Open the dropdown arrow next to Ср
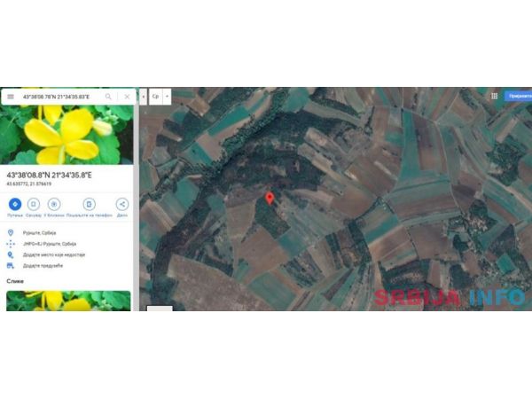This screenshot has height=399, width=532. [x=167, y=96]
